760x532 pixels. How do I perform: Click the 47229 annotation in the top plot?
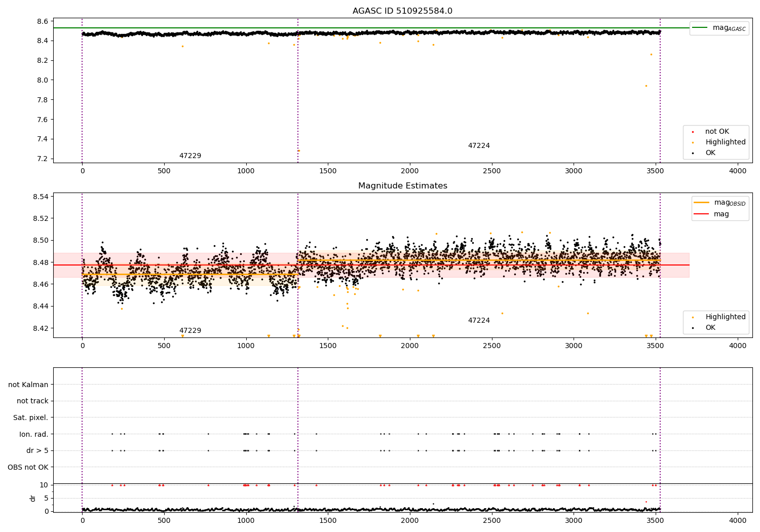190,156
